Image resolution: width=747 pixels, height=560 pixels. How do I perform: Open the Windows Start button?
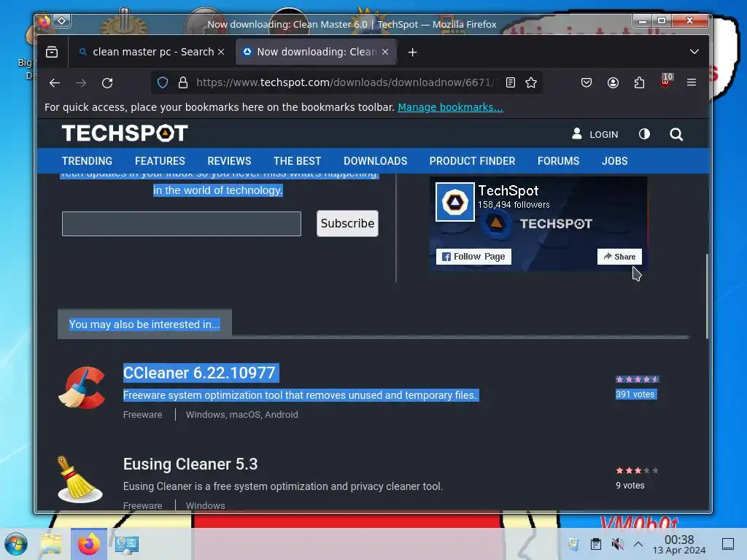pos(16,544)
